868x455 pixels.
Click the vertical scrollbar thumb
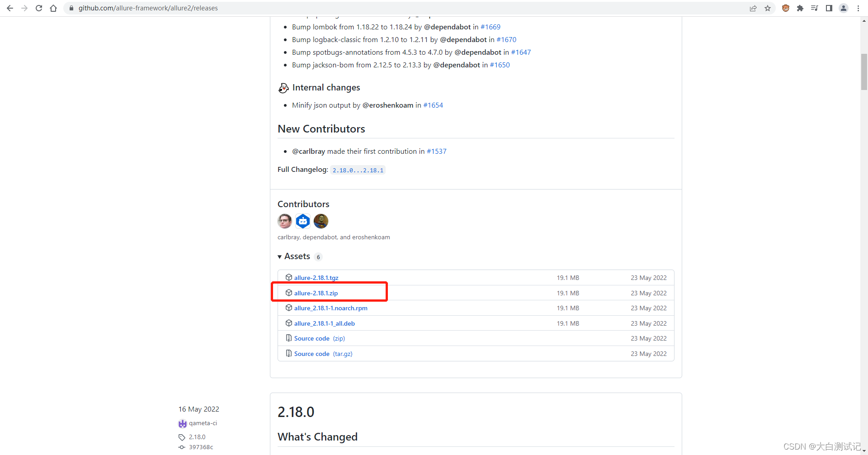(864, 72)
